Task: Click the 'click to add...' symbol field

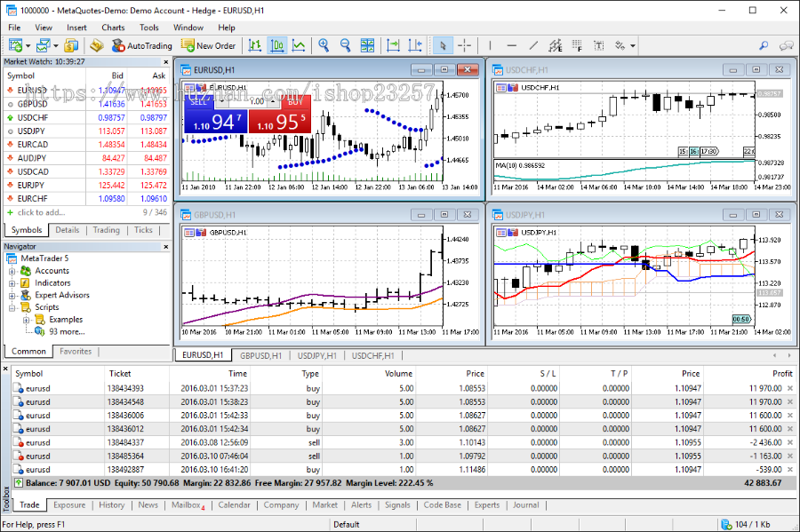Action: pos(41,212)
